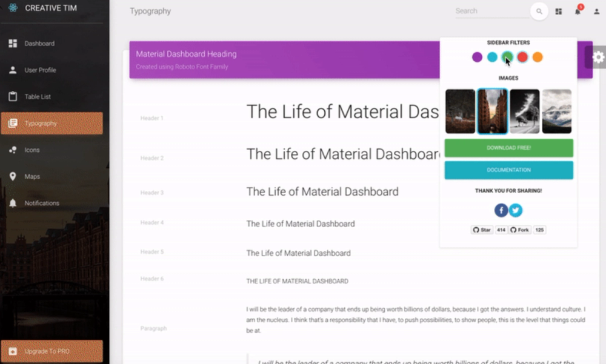Go to Table List page
This screenshot has width=606, height=364.
tap(52, 97)
